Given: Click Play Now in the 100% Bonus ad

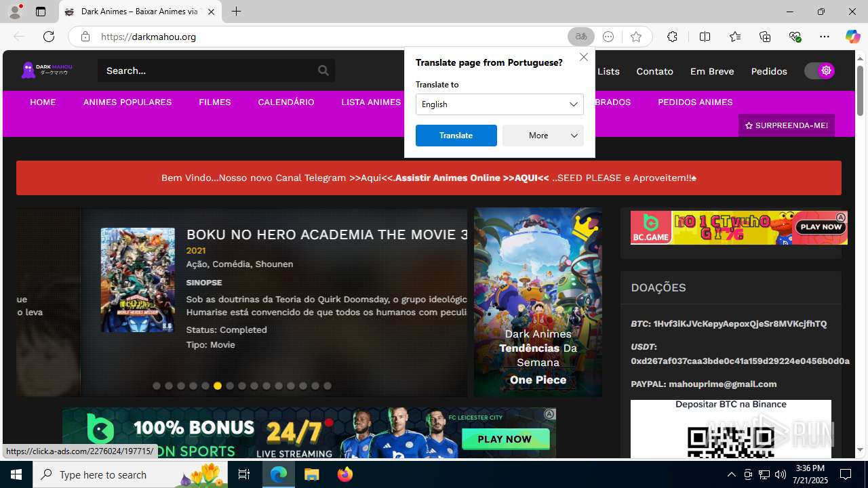Looking at the screenshot, I should coord(505,439).
